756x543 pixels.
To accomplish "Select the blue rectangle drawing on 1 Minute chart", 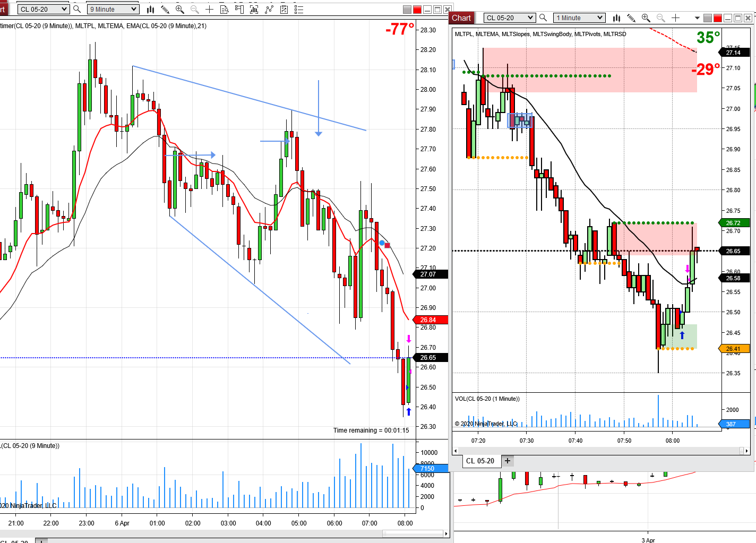I will click(x=520, y=120).
